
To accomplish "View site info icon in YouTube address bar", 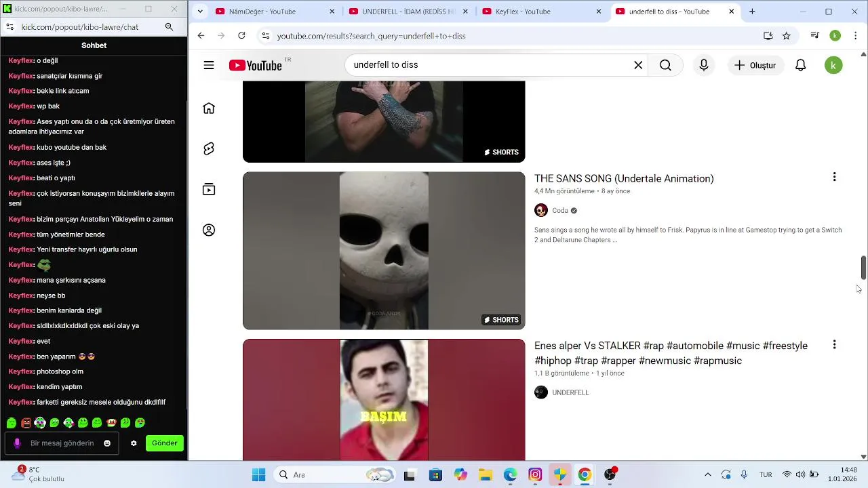I will [x=266, y=36].
